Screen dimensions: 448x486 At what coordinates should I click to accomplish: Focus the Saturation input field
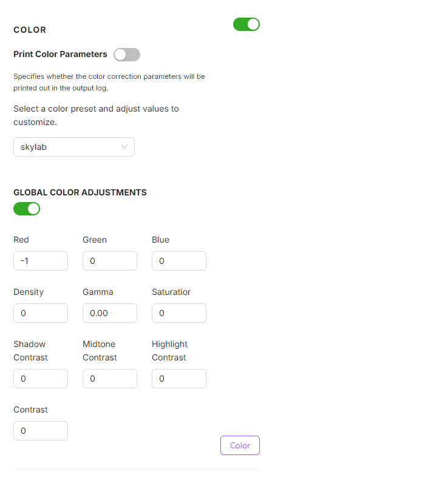tap(178, 313)
